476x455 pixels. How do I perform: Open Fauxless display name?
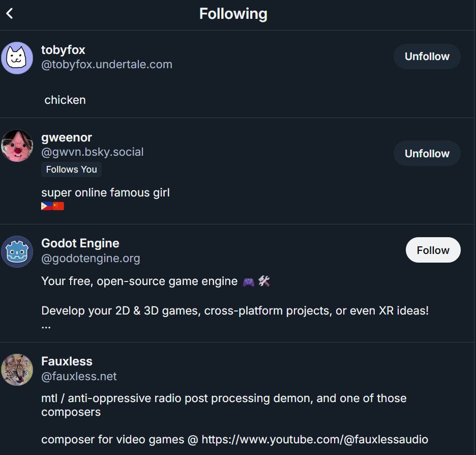pyautogui.click(x=67, y=361)
